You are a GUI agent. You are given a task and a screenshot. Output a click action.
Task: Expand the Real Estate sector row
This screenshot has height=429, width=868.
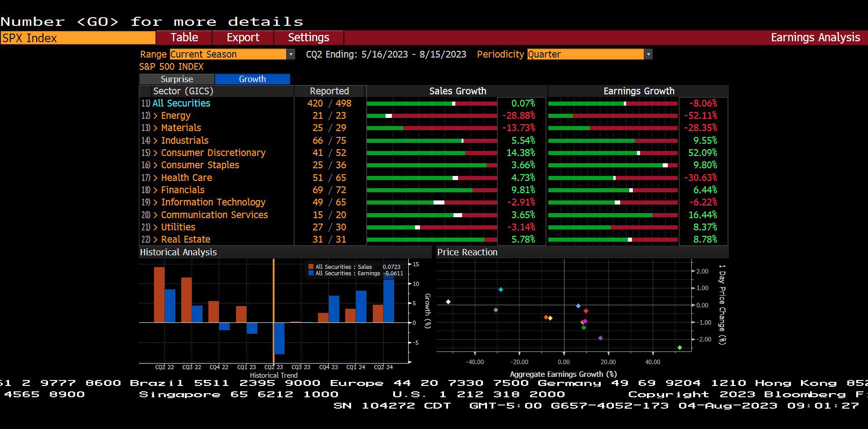pyautogui.click(x=155, y=239)
